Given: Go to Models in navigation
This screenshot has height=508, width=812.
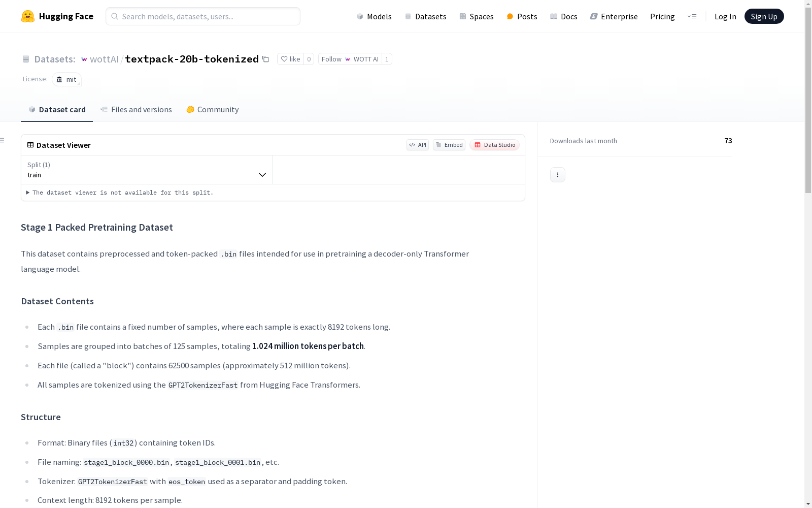Looking at the screenshot, I should click(374, 16).
